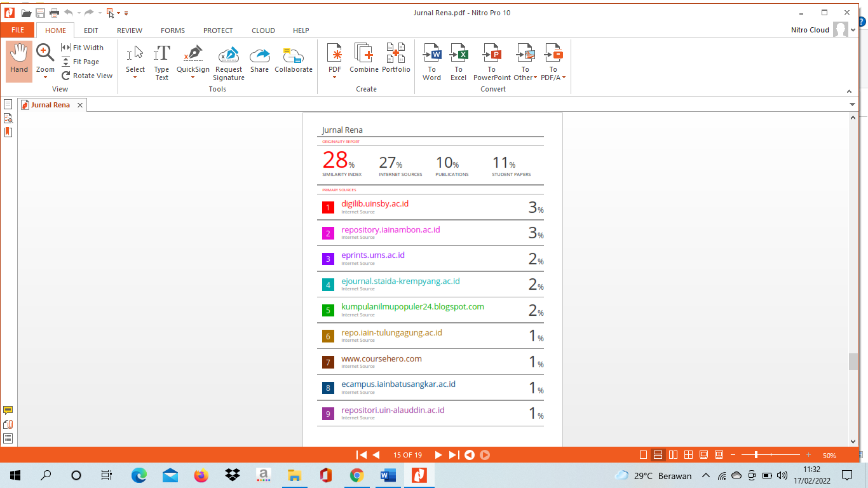Toggle facing pages view layout
The image size is (868, 488).
click(673, 455)
